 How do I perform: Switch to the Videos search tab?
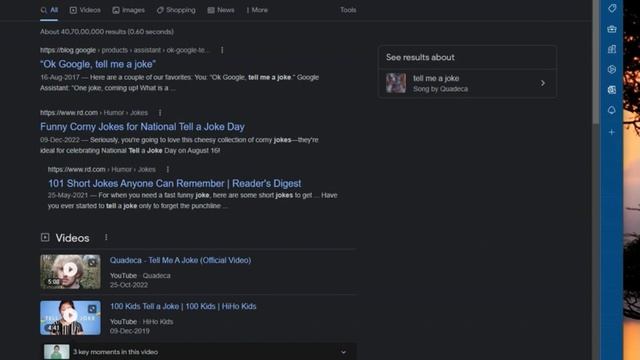(x=85, y=10)
